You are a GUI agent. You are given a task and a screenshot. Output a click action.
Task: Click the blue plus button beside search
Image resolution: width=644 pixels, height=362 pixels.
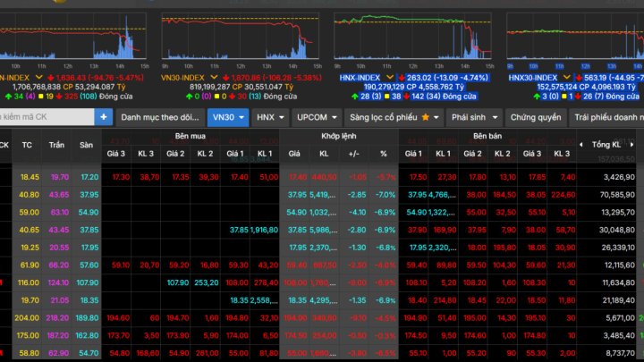point(105,117)
